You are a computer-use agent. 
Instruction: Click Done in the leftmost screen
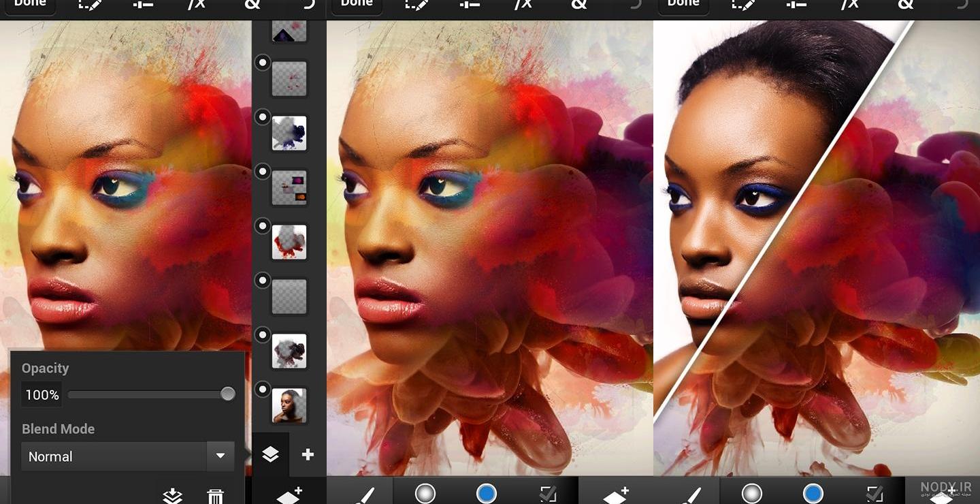click(x=30, y=3)
